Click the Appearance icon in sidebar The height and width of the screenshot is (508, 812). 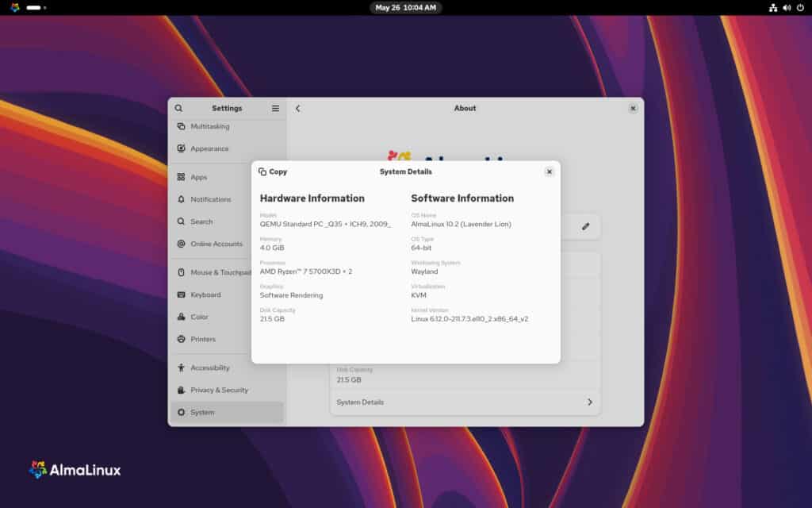(x=182, y=148)
